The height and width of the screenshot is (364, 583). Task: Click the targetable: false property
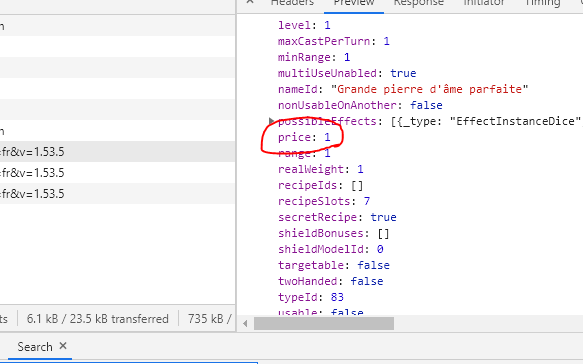coord(334,265)
